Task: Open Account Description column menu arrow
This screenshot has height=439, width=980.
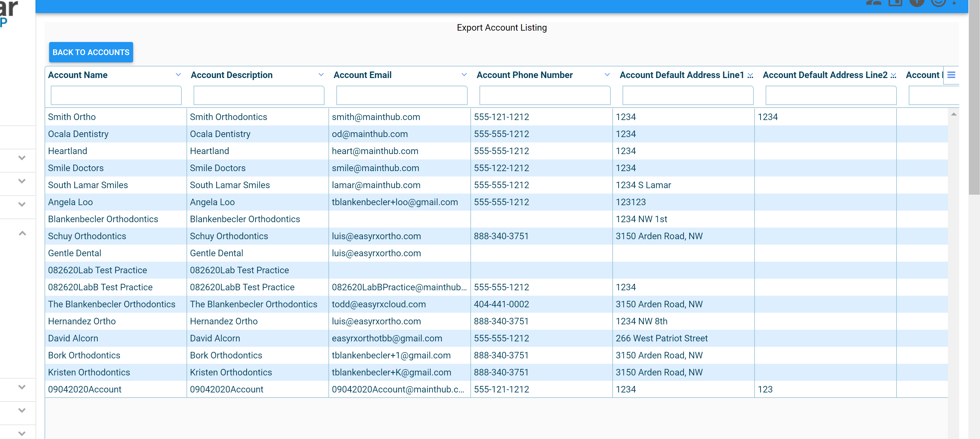Action: click(321, 75)
